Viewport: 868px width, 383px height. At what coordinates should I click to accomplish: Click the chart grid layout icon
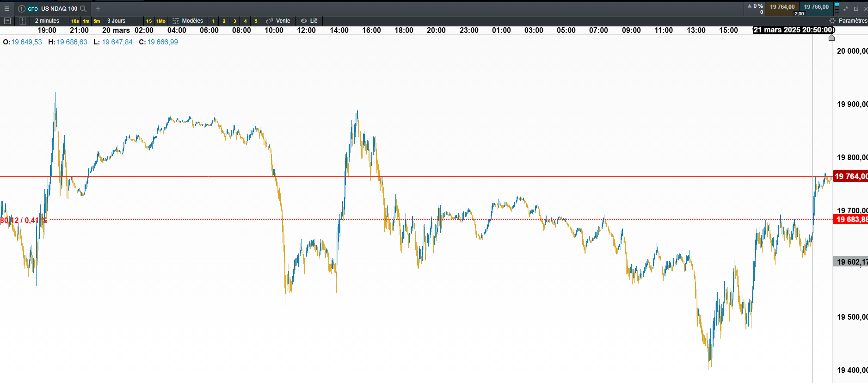[22, 21]
